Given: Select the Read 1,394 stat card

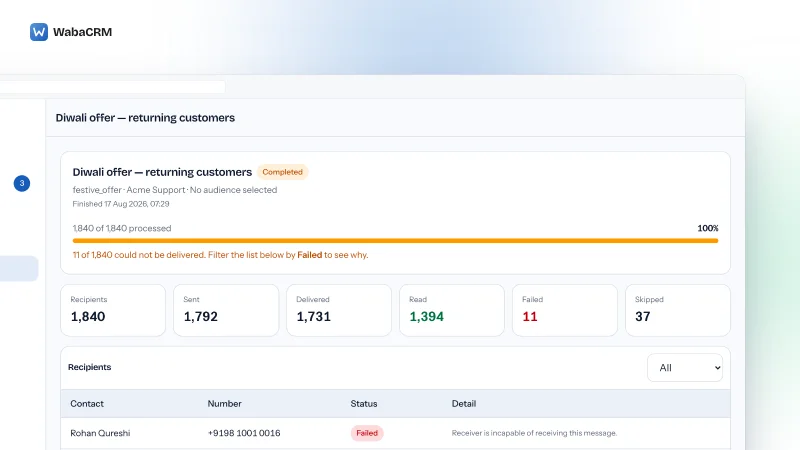Looking at the screenshot, I should pos(452,310).
